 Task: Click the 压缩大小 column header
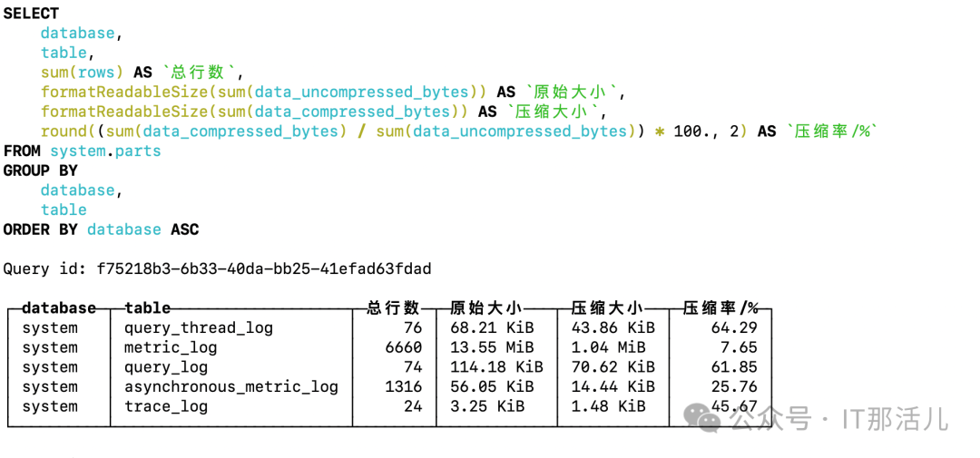[x=607, y=307]
